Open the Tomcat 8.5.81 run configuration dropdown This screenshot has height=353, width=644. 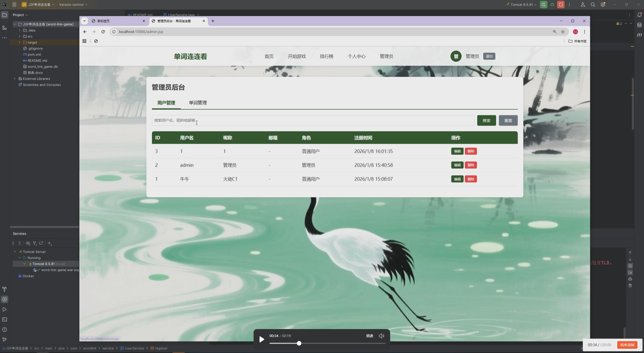pos(522,5)
